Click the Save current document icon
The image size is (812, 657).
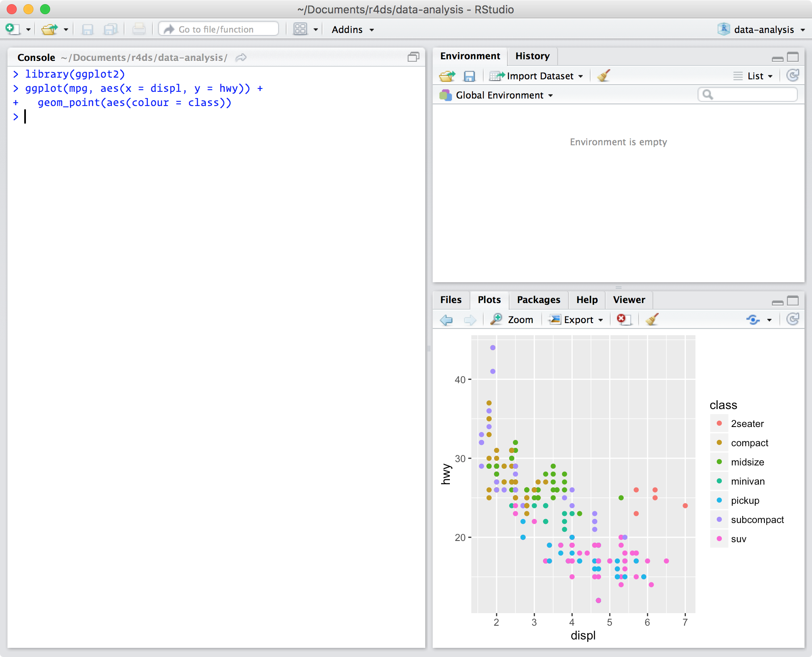(x=87, y=29)
